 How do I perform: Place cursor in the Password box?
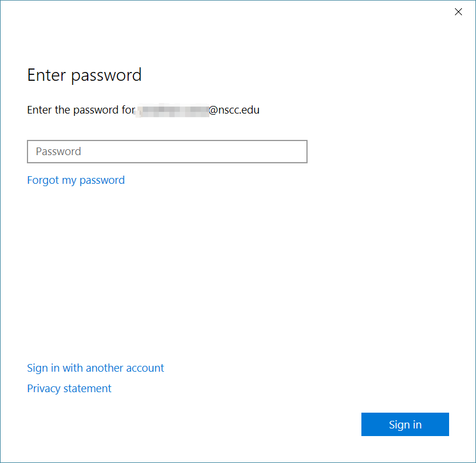[167, 152]
